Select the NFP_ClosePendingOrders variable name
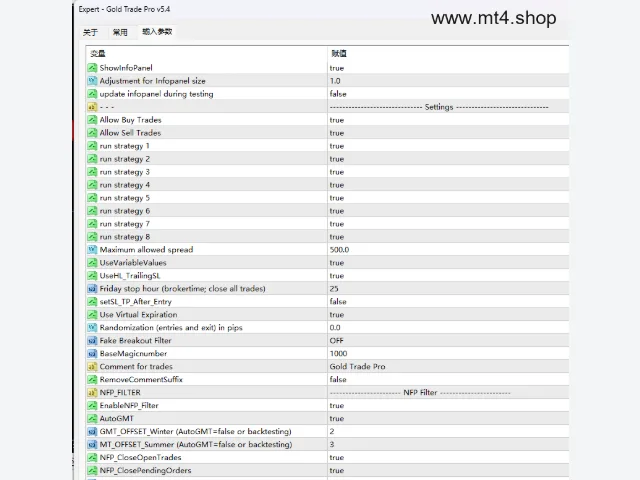 pos(145,470)
